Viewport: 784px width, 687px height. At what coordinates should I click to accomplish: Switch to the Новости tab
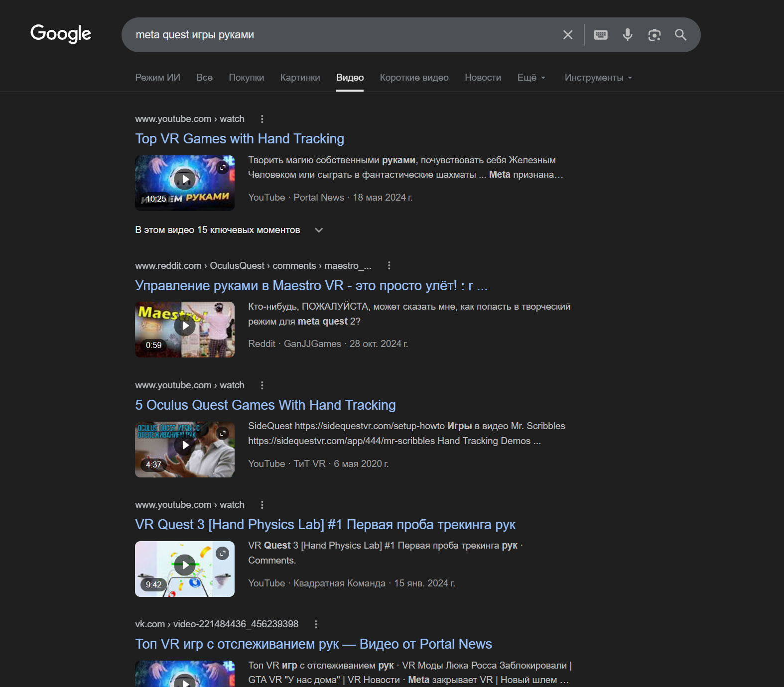coord(483,78)
